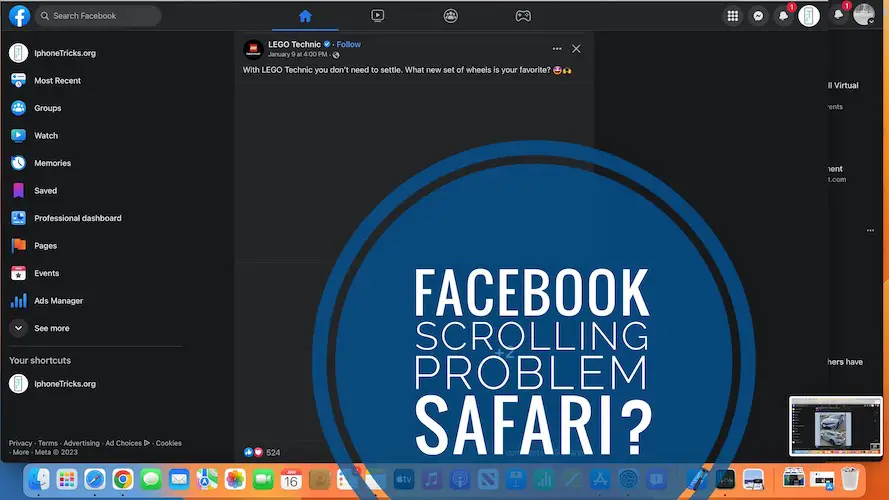Open post options three-dot menu

[x=557, y=48]
